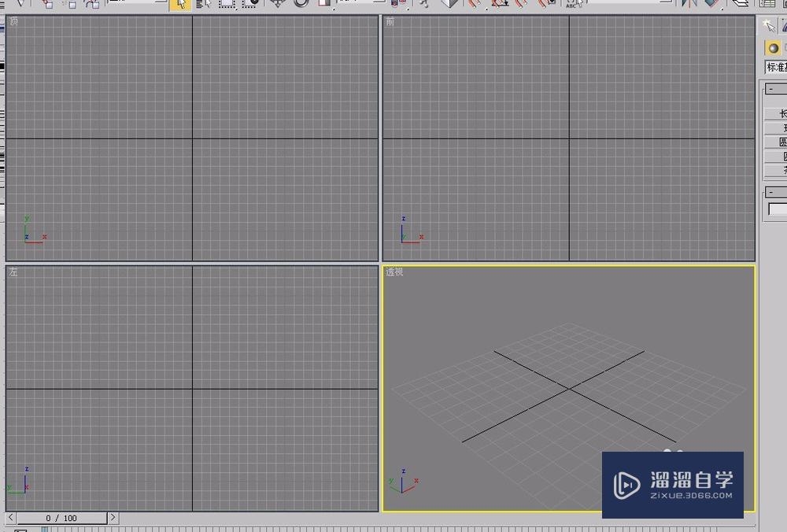The width and height of the screenshot is (787, 532).
Task: Enable the Select and Manipulate tool
Action: 425,3
